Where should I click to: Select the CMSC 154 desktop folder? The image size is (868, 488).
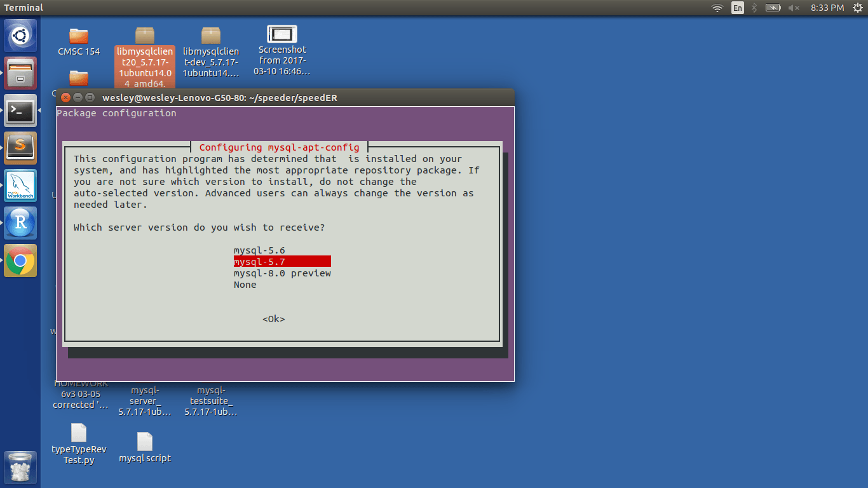tap(79, 41)
